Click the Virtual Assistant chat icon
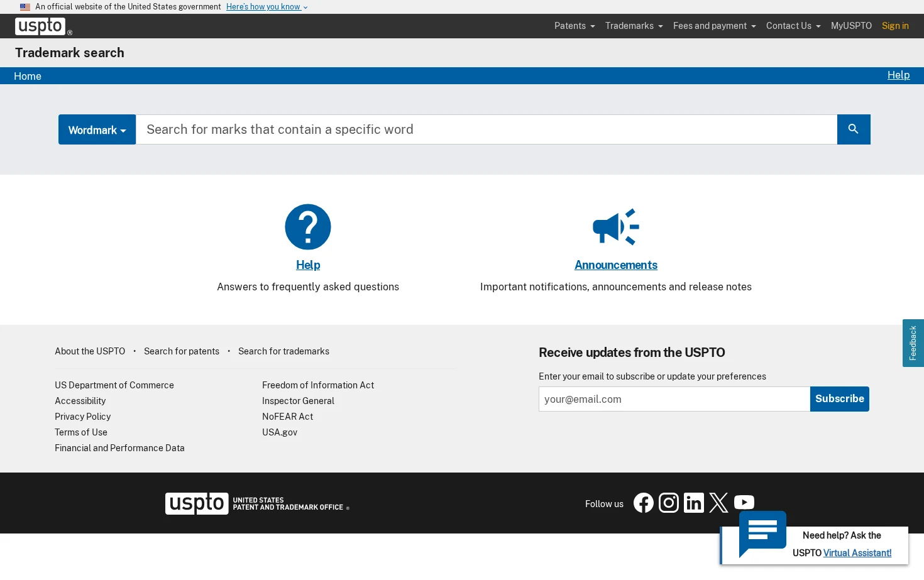Viewport: 924px width, 580px height. [x=762, y=533]
